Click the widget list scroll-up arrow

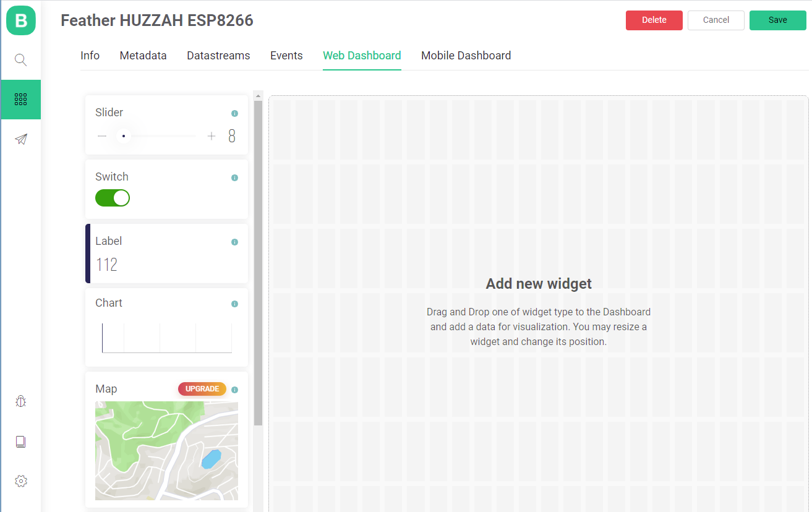click(x=258, y=95)
